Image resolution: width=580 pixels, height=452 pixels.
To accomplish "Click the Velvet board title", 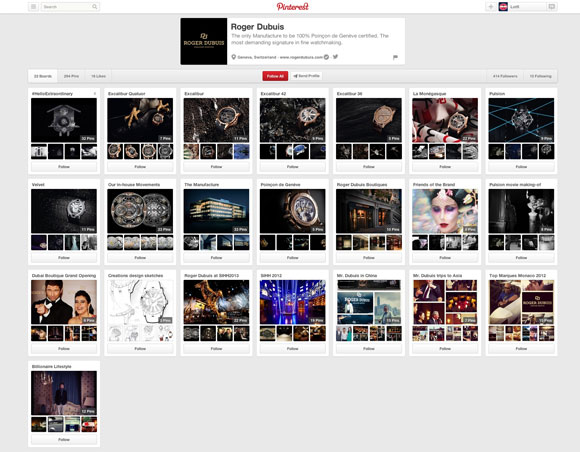I will (x=38, y=185).
